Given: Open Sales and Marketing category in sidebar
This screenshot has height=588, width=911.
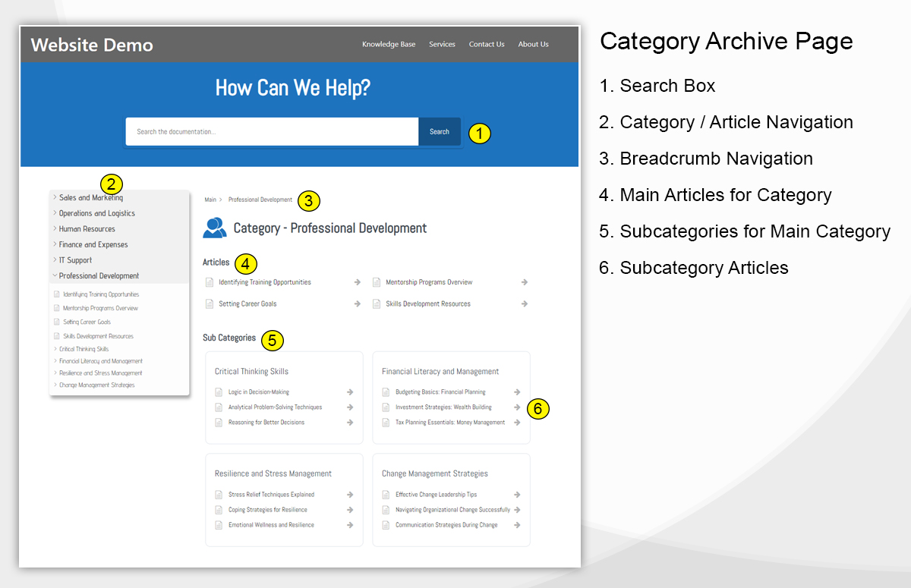Looking at the screenshot, I should point(91,197).
